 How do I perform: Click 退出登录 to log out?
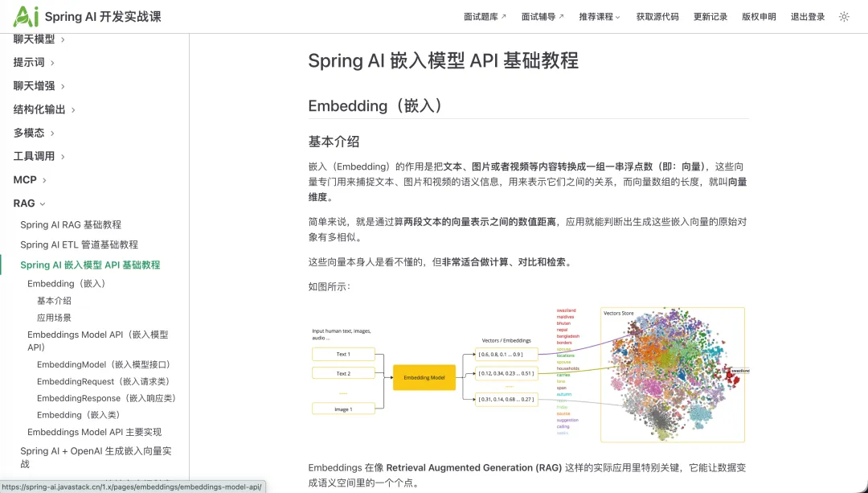coord(808,17)
